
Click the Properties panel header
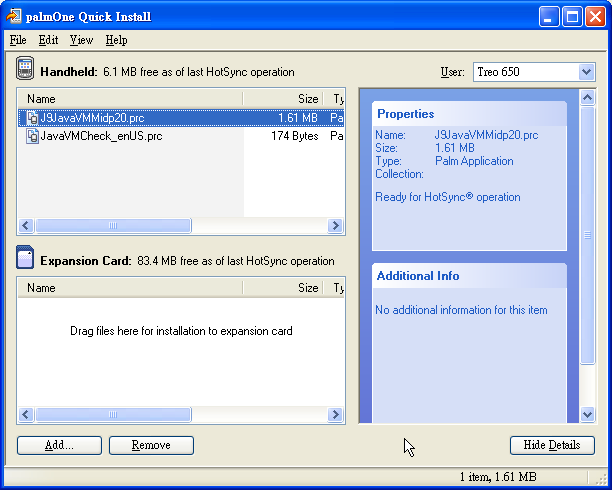[469, 114]
